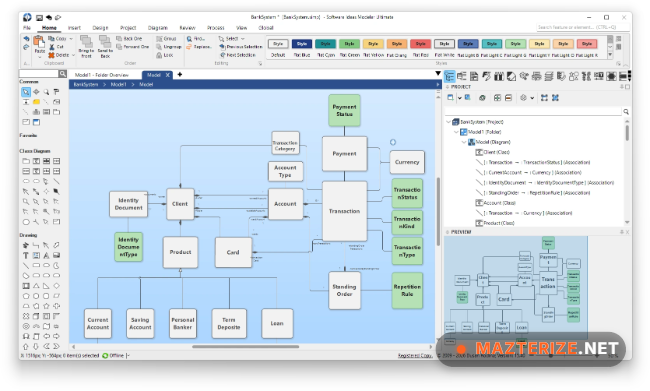Screen dimensions: 650x391
Task: Open the Copy dropdown arrow
Action: coord(71,39)
